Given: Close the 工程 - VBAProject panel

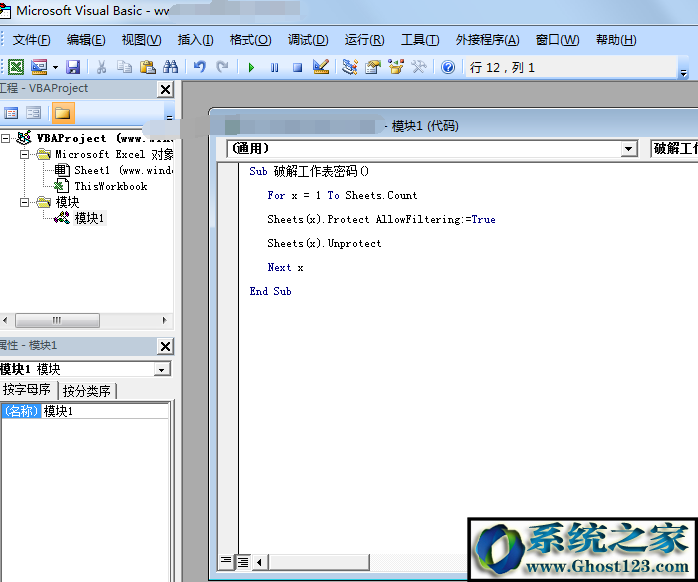Looking at the screenshot, I should coord(165,90).
